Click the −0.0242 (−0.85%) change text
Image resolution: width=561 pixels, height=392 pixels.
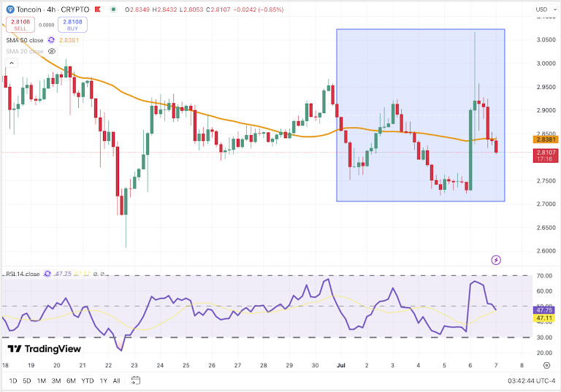[x=259, y=9]
